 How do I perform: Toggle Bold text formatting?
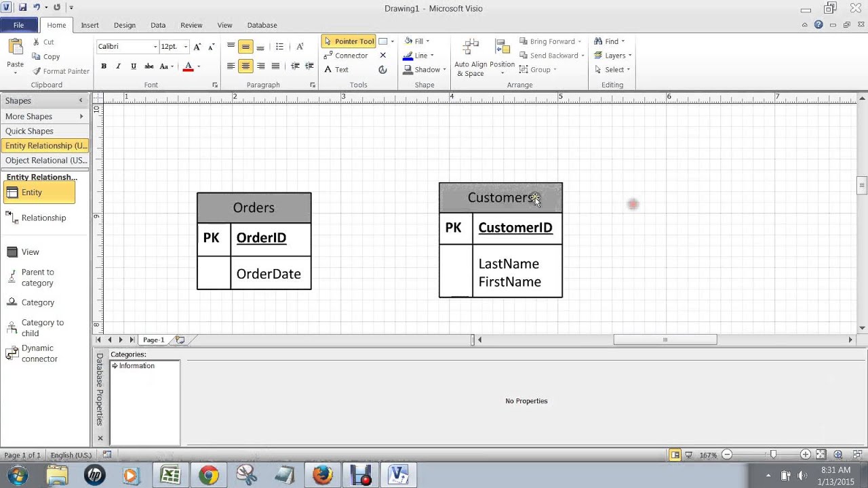pos(104,66)
